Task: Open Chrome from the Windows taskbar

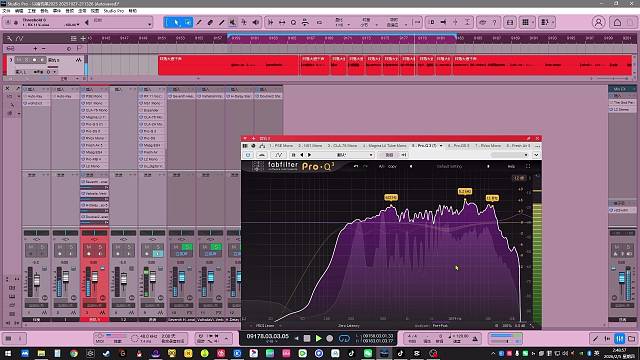Action: (73, 353)
